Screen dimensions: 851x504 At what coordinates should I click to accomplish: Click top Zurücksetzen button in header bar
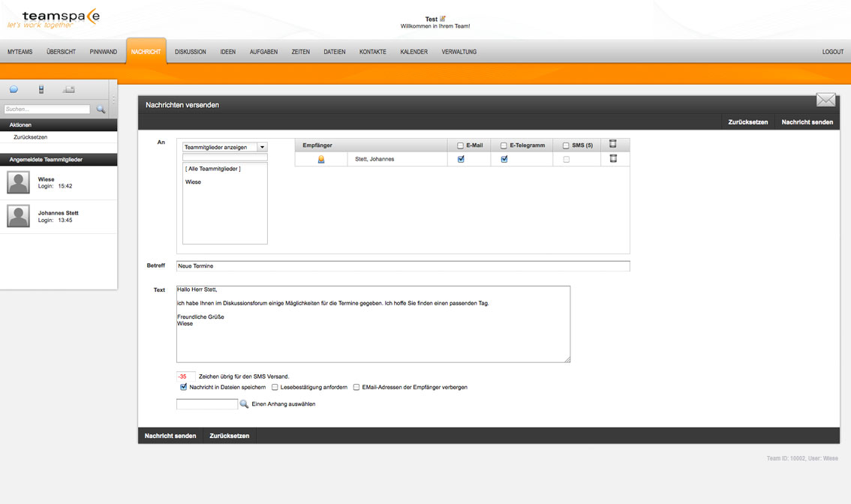(x=748, y=122)
